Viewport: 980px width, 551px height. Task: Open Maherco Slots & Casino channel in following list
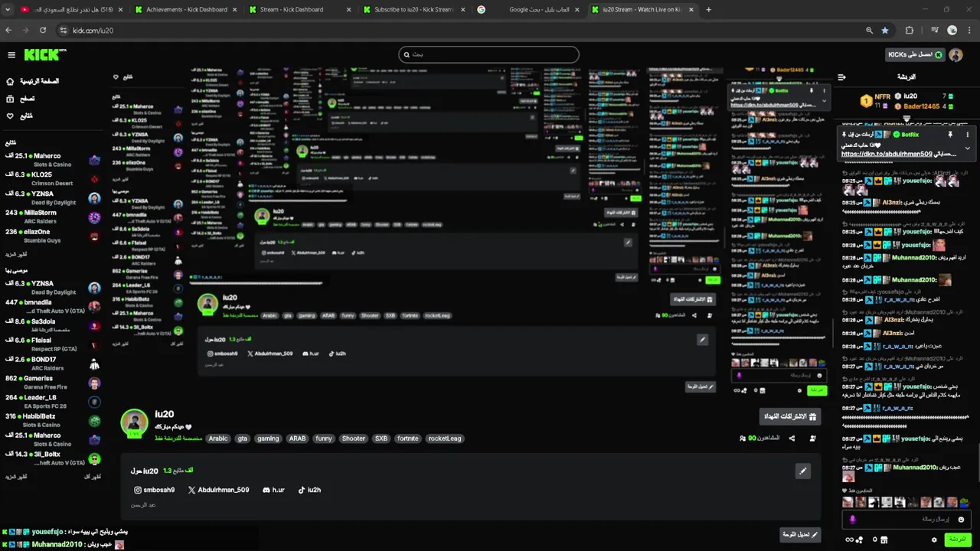(52, 160)
